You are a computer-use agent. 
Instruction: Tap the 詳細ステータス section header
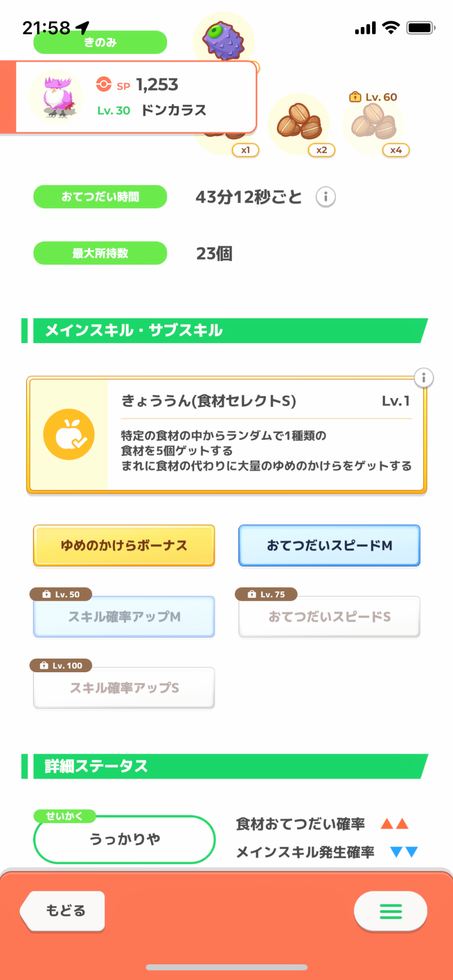pyautogui.click(x=226, y=766)
